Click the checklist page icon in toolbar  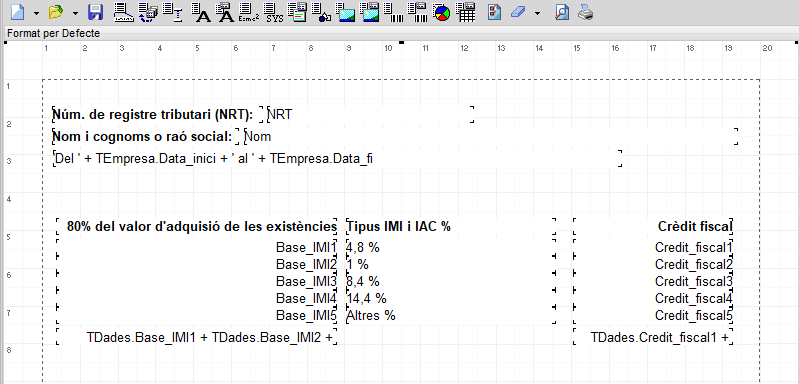click(x=494, y=12)
